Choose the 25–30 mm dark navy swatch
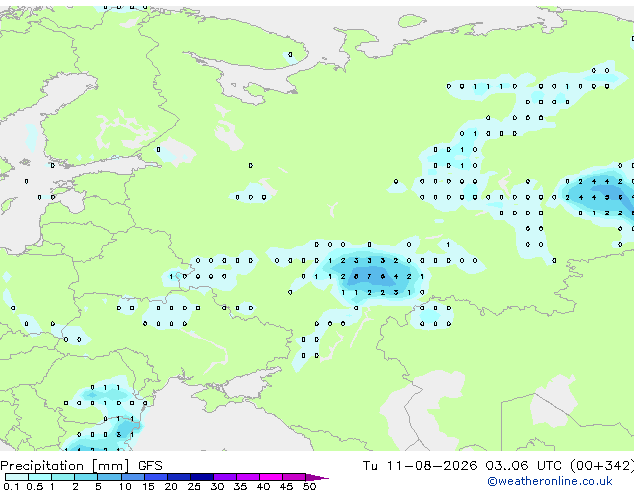 [x=201, y=477]
